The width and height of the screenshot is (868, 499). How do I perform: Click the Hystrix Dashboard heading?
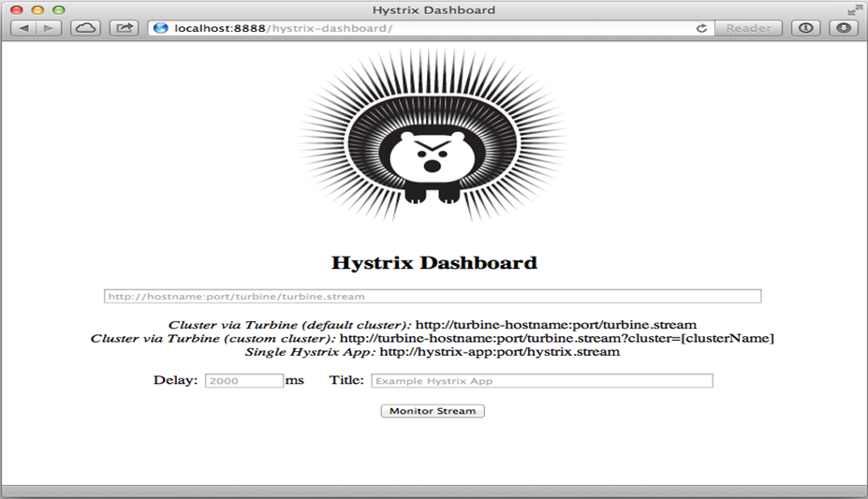click(434, 262)
